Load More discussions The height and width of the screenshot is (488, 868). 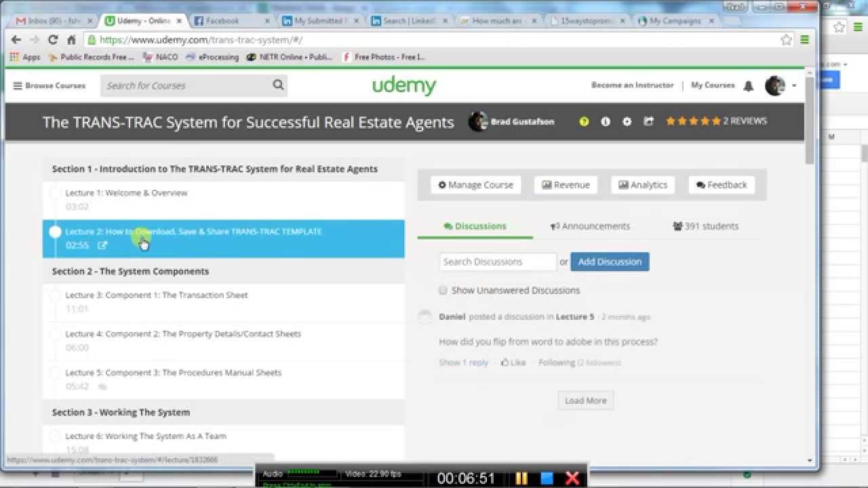(x=586, y=401)
